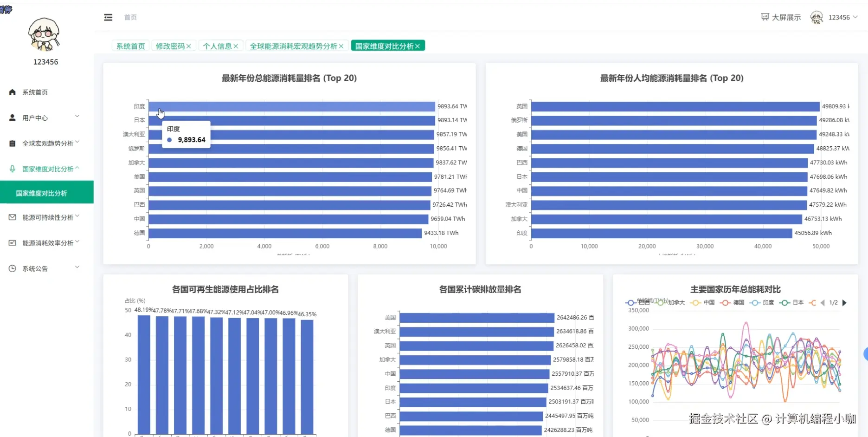The image size is (868, 437).
Task: Toggle the 德国 series in line chart legend
Action: [732, 302]
